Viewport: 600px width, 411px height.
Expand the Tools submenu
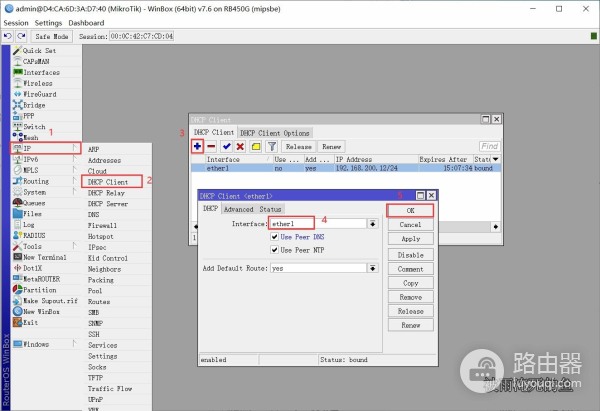tap(46, 246)
